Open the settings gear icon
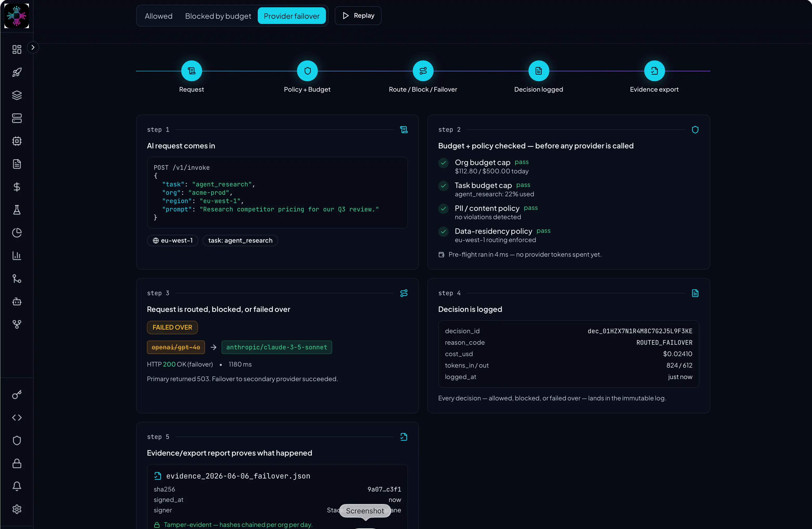This screenshot has height=529, width=812. tap(17, 509)
